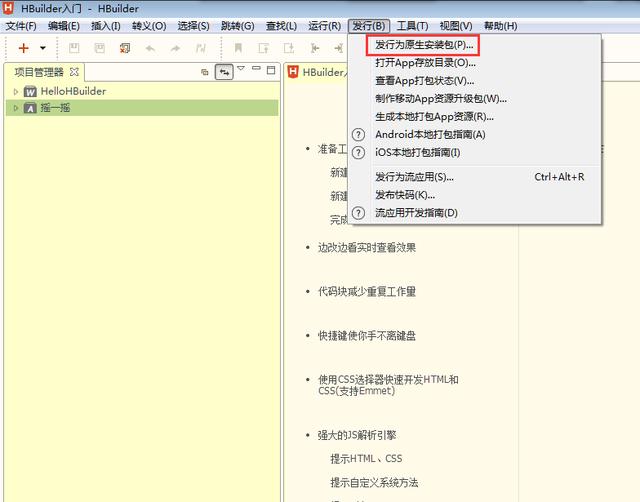Click the Redo arrow icon

point(175,49)
